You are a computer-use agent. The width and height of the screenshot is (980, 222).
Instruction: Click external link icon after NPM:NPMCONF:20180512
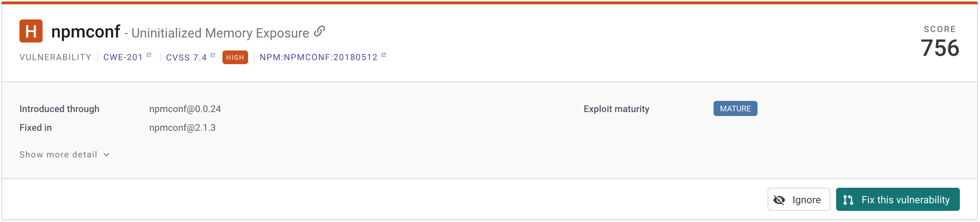(x=384, y=55)
